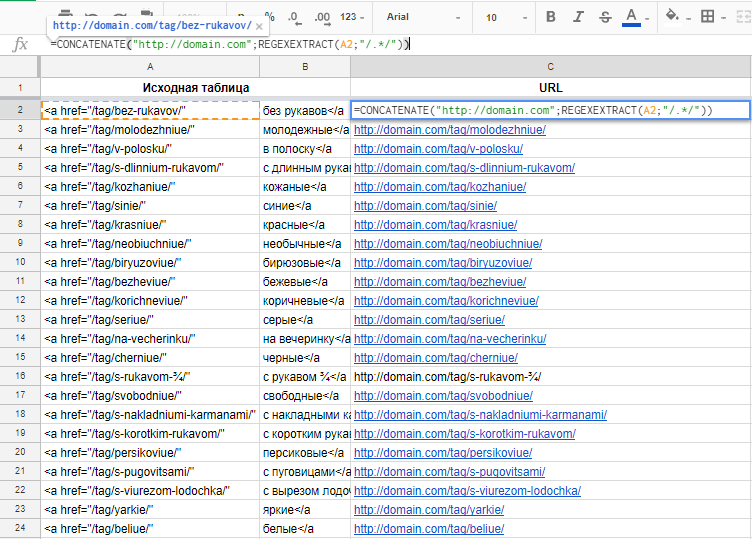Open the neobiuchniue link
The width and height of the screenshot is (752, 539).
pyautogui.click(x=448, y=244)
